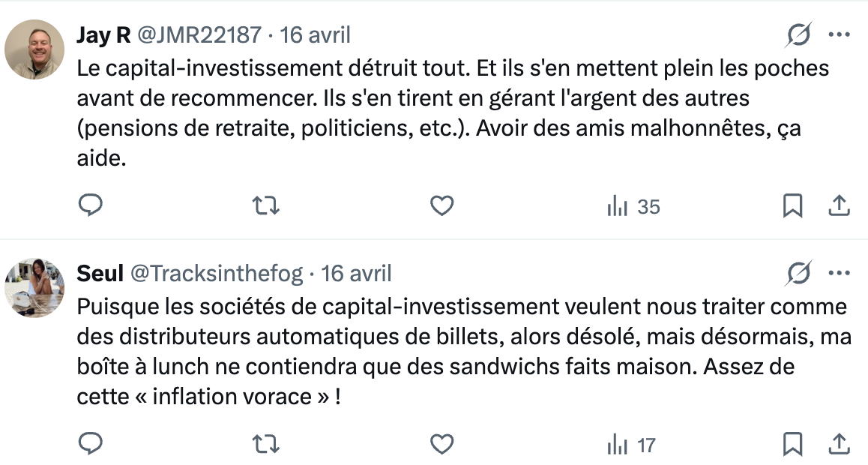The width and height of the screenshot is (868, 465).
Task: Bookmark Seul's tweet
Action: pyautogui.click(x=792, y=444)
